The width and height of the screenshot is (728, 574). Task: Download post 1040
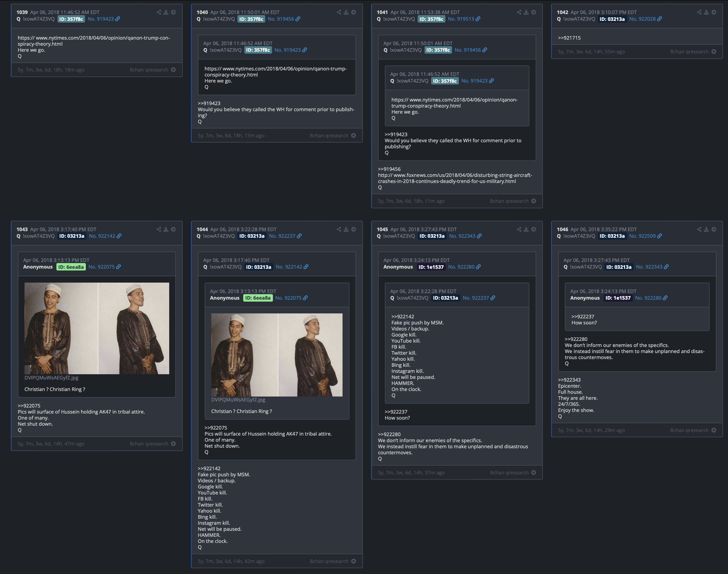346,12
